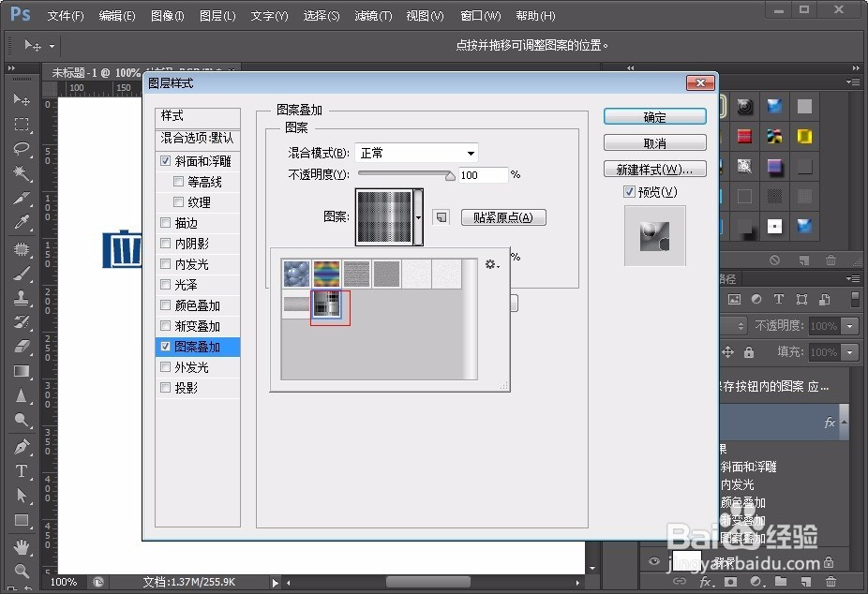Open pattern picker gear menu
The height and width of the screenshot is (594, 868).
492,264
